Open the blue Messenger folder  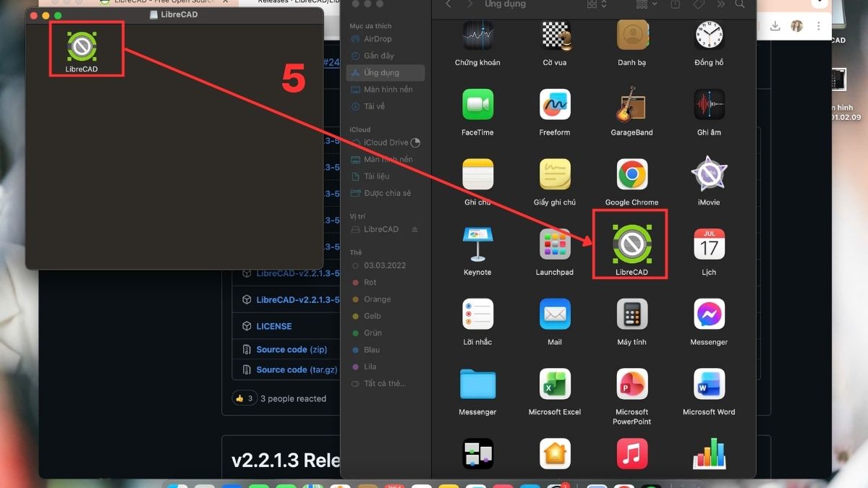click(477, 384)
